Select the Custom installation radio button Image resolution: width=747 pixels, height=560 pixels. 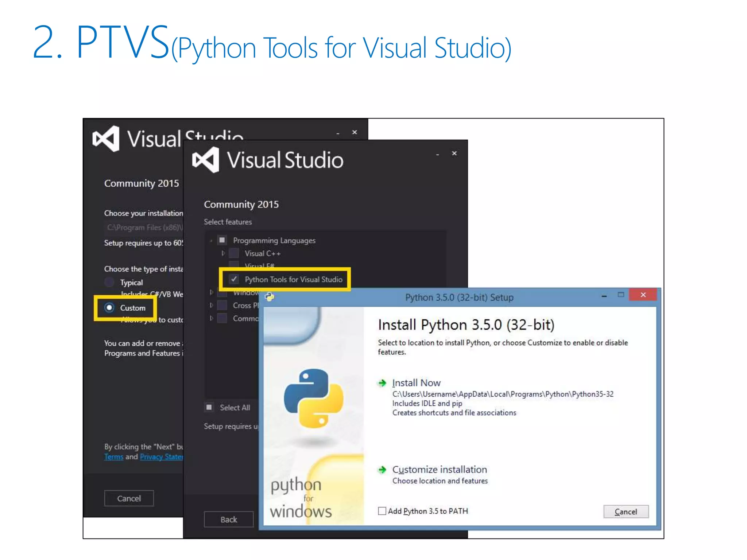point(109,308)
